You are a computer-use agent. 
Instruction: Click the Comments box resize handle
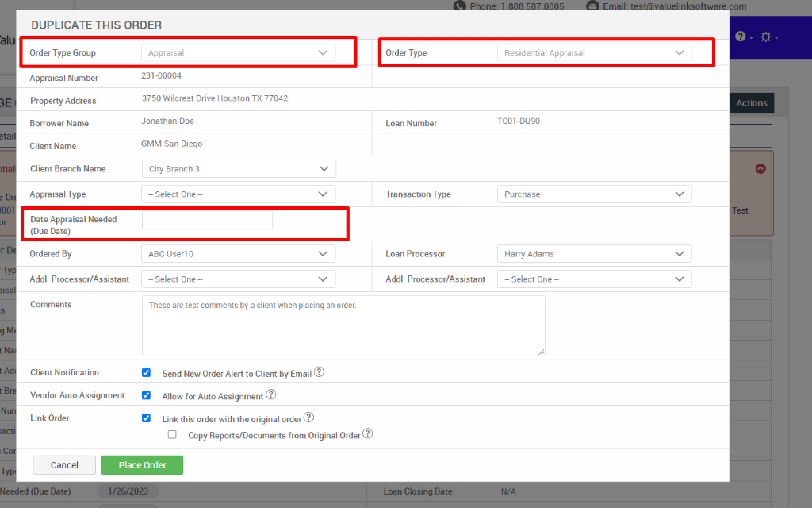point(541,352)
